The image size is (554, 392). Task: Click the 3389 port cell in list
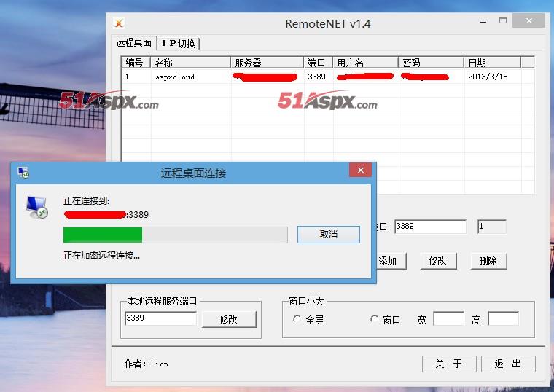pyautogui.click(x=316, y=77)
